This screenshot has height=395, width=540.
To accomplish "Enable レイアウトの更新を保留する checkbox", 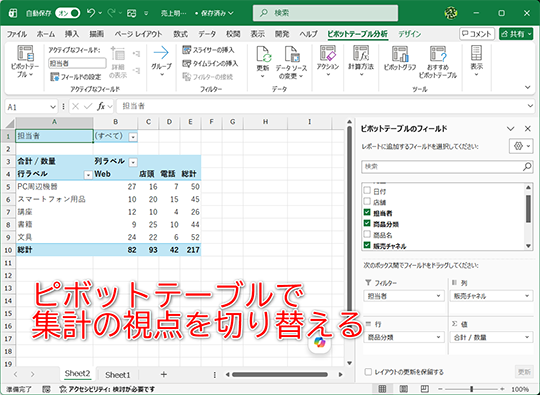I will click(368, 372).
